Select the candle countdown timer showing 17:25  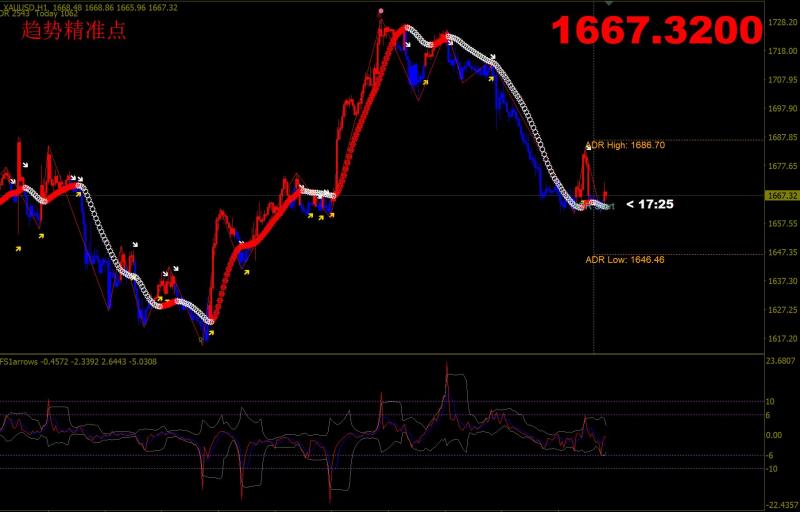click(x=649, y=205)
